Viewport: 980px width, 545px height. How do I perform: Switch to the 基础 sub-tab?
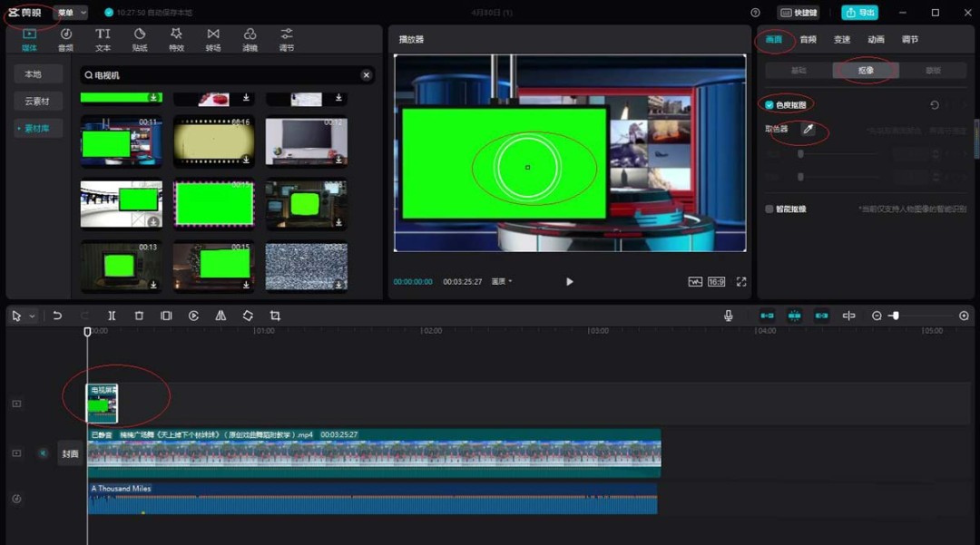point(799,70)
